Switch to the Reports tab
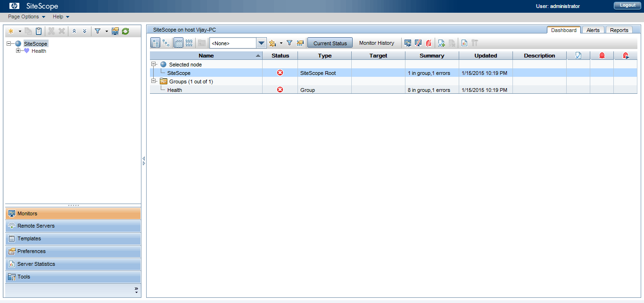644x303 pixels. [x=619, y=30]
